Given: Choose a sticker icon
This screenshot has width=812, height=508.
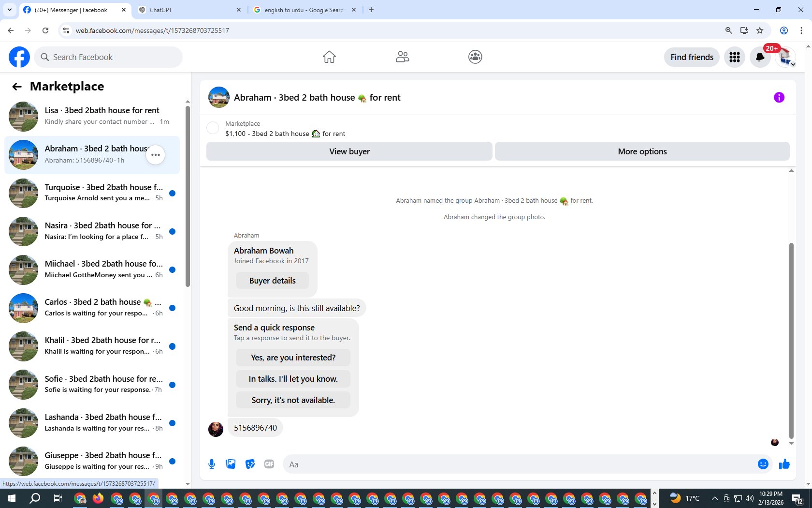Looking at the screenshot, I should coord(250,464).
